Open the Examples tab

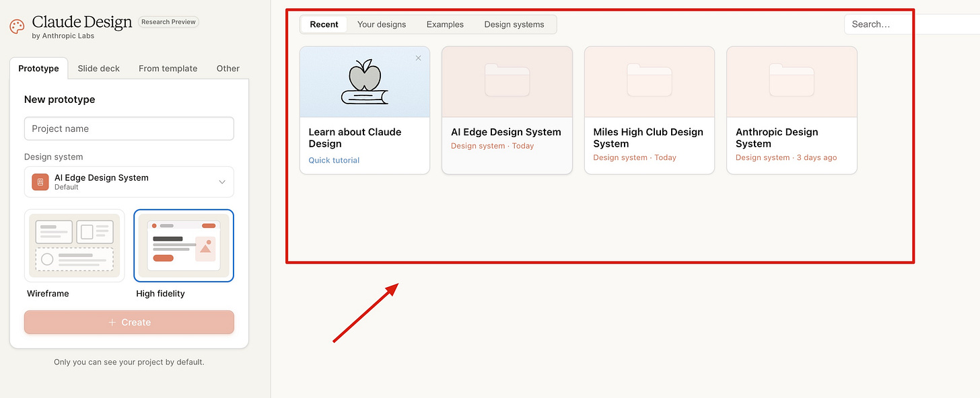point(445,24)
